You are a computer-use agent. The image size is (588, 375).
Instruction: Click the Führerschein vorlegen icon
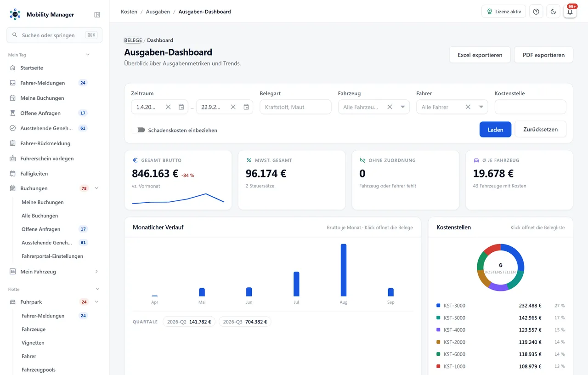13,159
